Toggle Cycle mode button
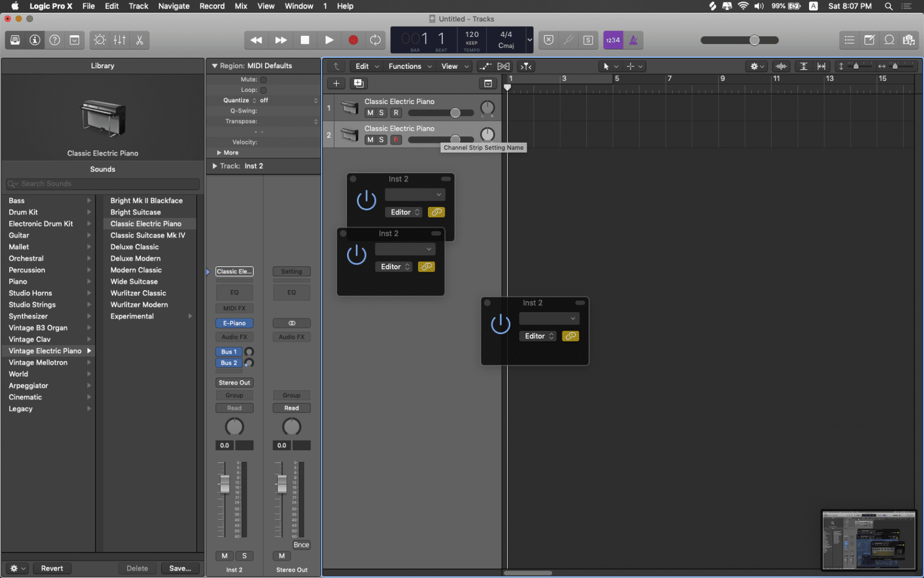 tap(375, 40)
